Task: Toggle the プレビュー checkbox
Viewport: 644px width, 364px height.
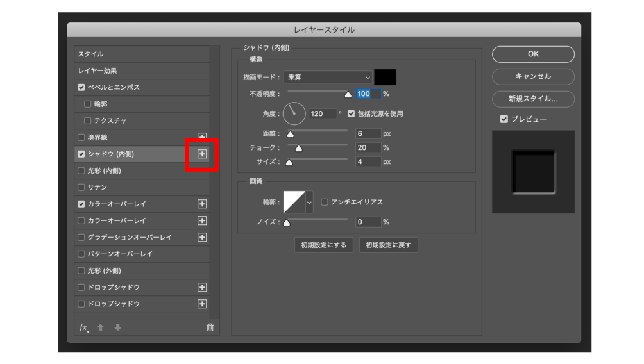Action: pos(504,119)
